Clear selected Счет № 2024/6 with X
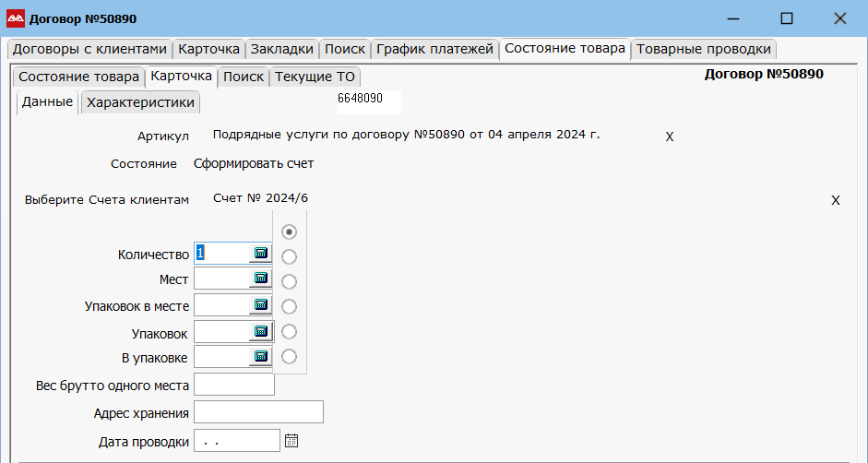868x463 pixels. [836, 200]
